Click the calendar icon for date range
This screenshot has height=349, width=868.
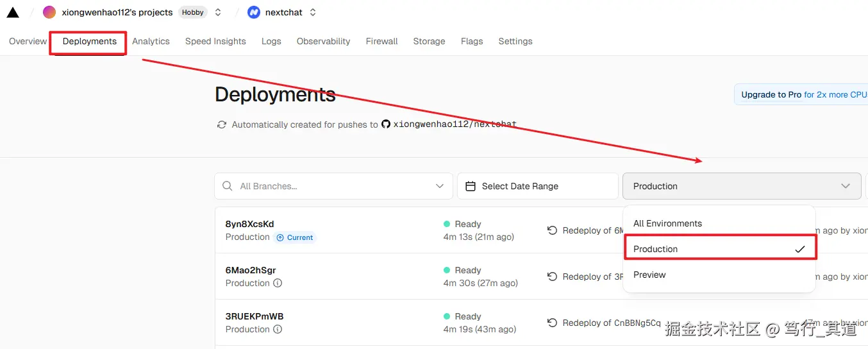pyautogui.click(x=471, y=186)
